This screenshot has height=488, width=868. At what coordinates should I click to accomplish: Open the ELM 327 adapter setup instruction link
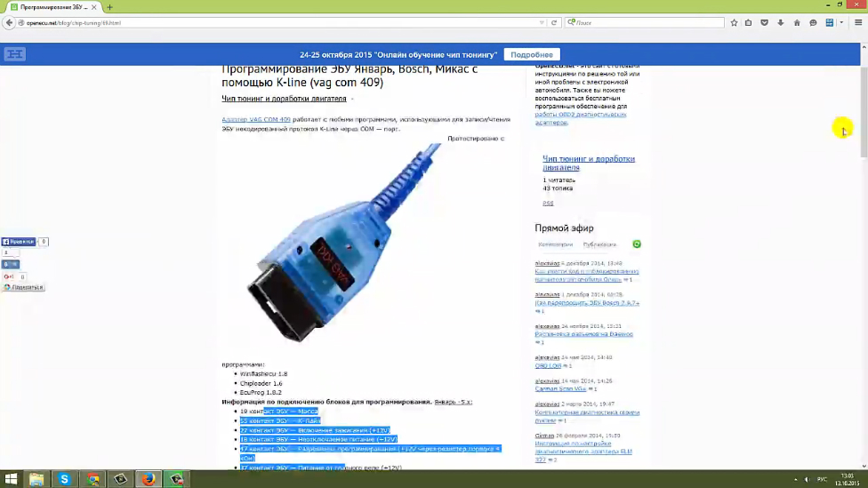click(583, 452)
